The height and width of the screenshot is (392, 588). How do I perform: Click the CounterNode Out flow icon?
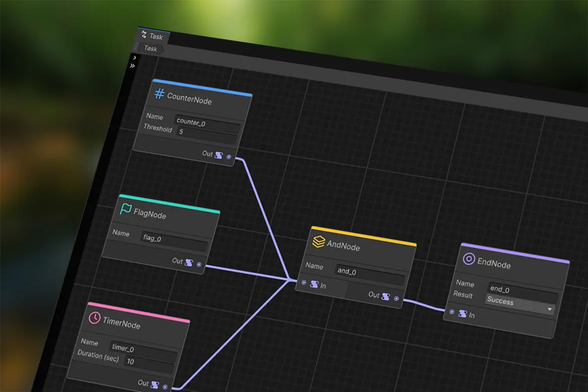[x=219, y=155]
